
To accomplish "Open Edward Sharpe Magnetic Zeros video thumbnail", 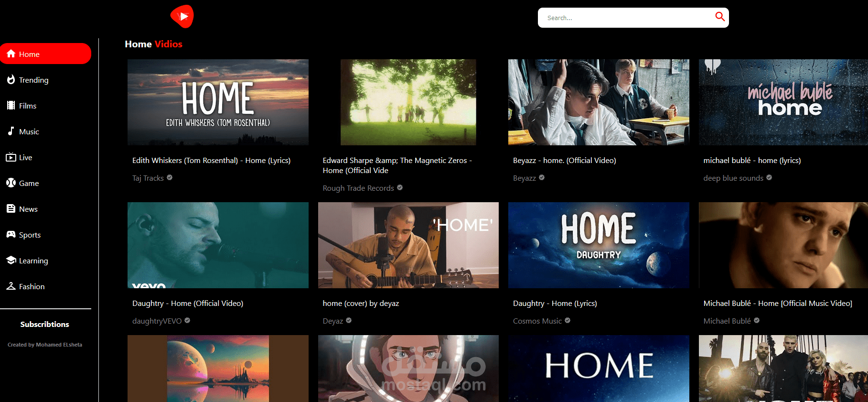I will click(x=408, y=102).
